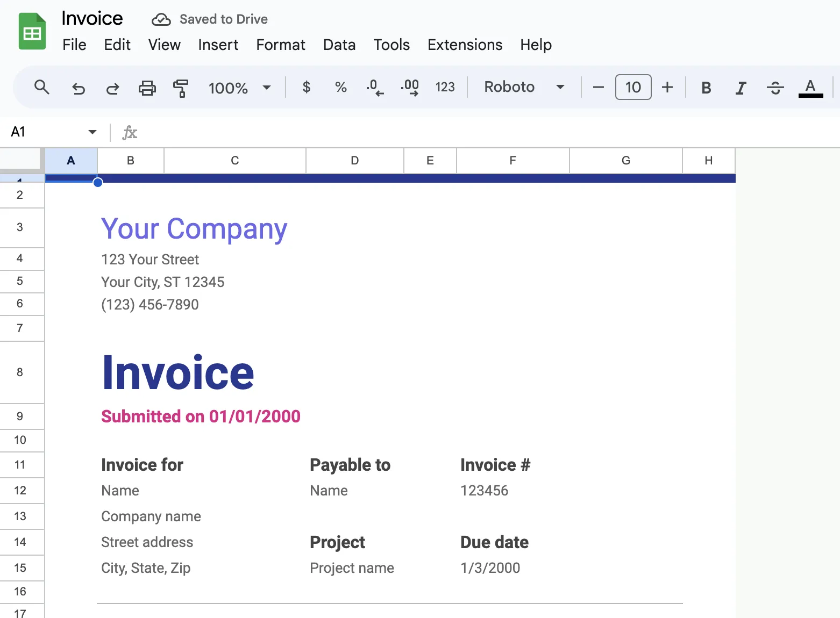
Task: Click 'Submitted on 01/01/2000' cell
Action: tap(201, 416)
